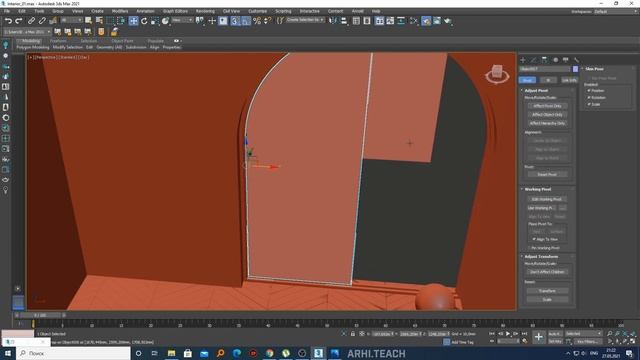Activate Select and Rotate tool
This screenshot has height=360, width=640.
144,21
